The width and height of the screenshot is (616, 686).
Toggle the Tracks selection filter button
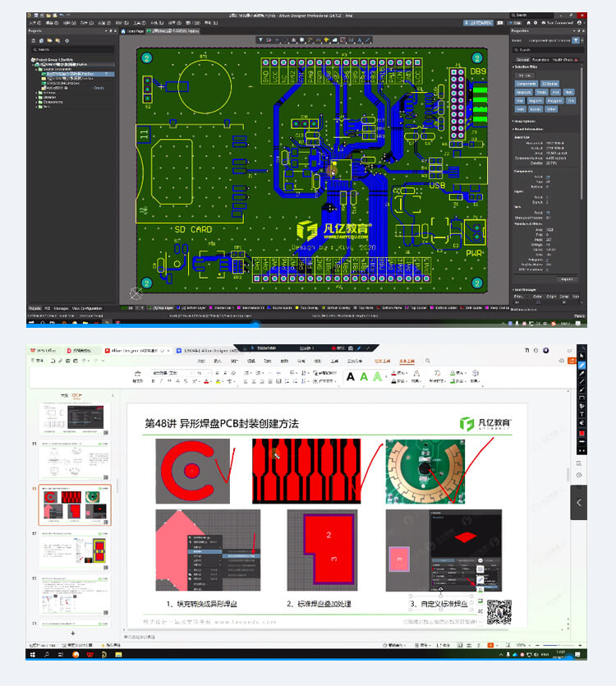(x=541, y=92)
